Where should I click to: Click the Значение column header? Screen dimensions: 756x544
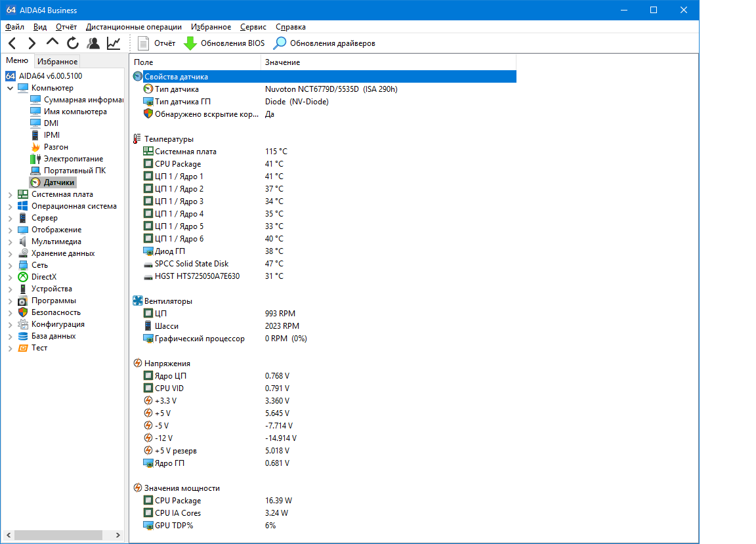[x=282, y=62]
